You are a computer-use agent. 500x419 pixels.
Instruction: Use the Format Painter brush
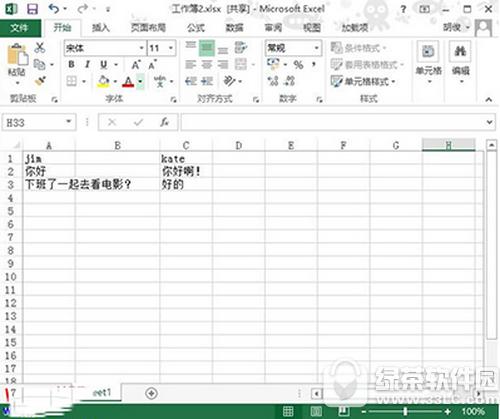[40, 81]
